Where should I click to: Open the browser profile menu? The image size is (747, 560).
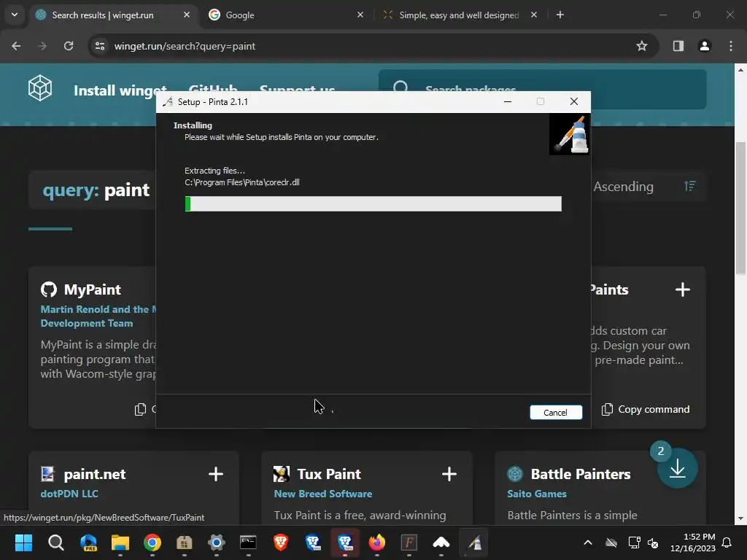[705, 46]
